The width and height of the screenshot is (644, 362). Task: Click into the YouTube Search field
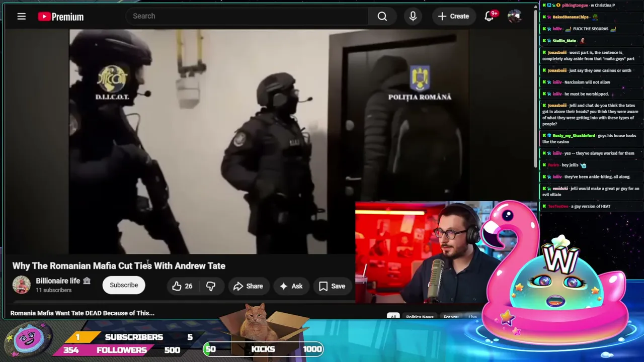tap(247, 16)
